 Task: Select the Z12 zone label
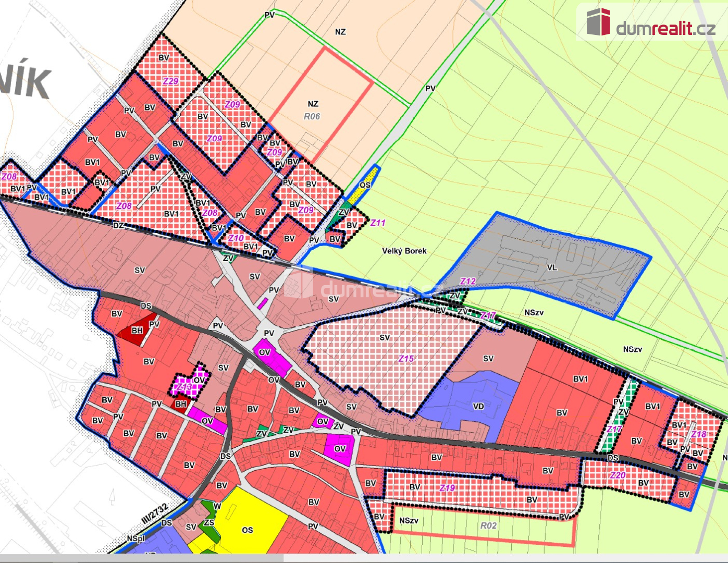click(467, 281)
